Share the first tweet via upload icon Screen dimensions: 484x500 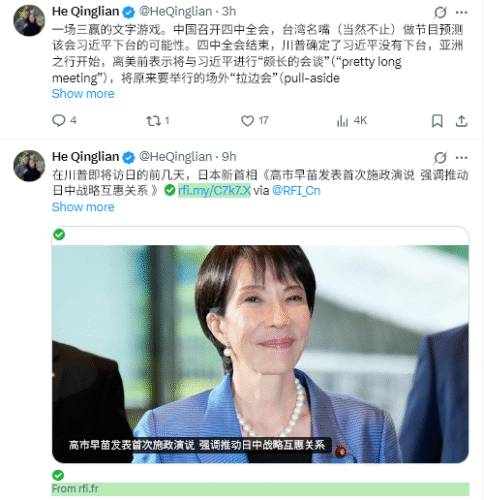pos(461,121)
